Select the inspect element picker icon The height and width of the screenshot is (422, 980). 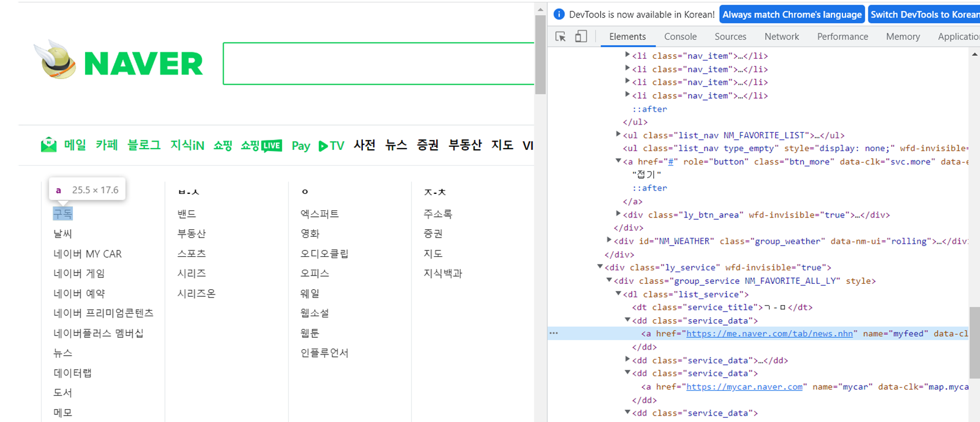560,36
